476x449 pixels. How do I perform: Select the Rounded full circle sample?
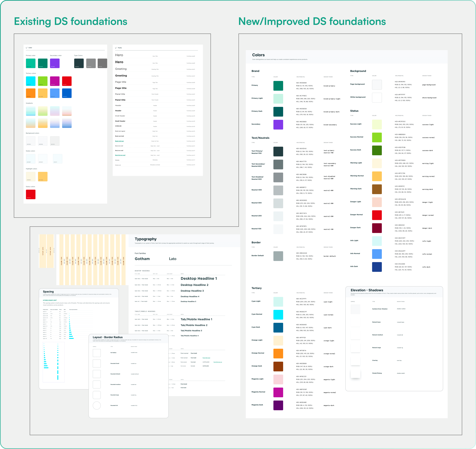point(97,405)
